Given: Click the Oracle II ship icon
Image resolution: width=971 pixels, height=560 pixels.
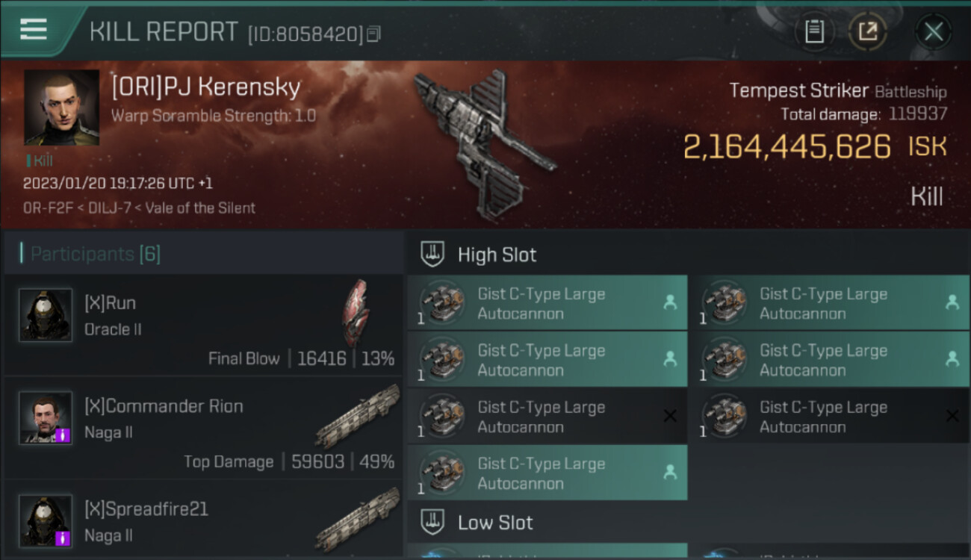Looking at the screenshot, I should tap(356, 313).
